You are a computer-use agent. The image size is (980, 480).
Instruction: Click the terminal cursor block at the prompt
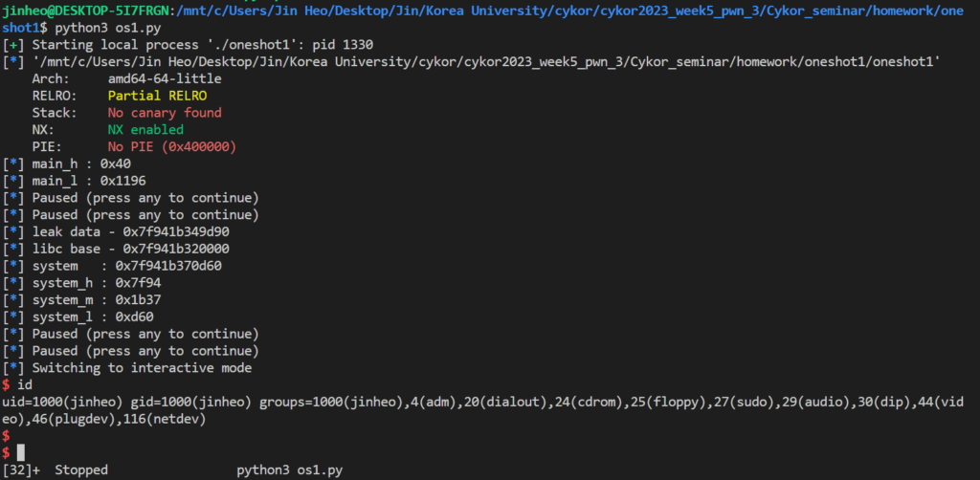21,452
